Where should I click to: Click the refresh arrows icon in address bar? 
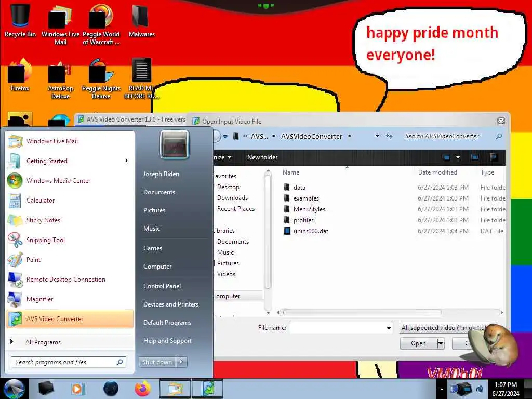389,136
